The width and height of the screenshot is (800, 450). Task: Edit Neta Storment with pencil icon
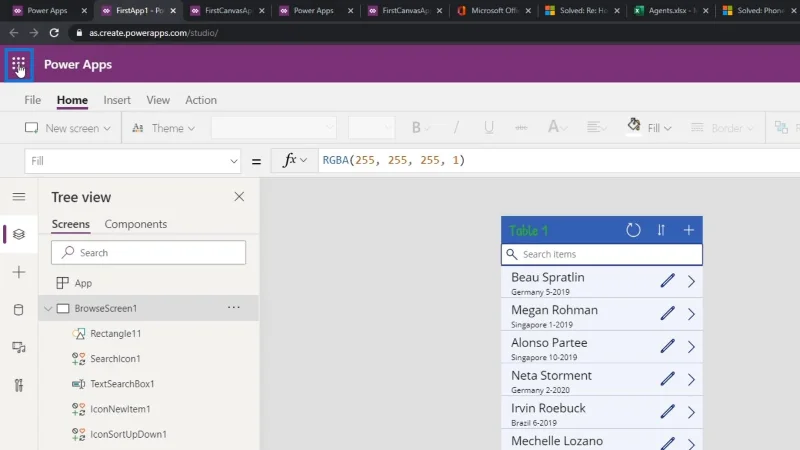coord(667,379)
